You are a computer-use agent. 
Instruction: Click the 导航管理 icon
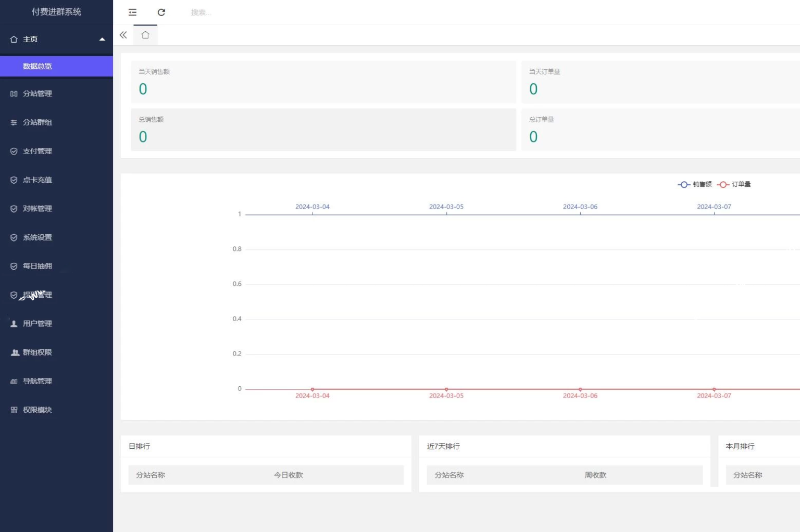pyautogui.click(x=14, y=381)
